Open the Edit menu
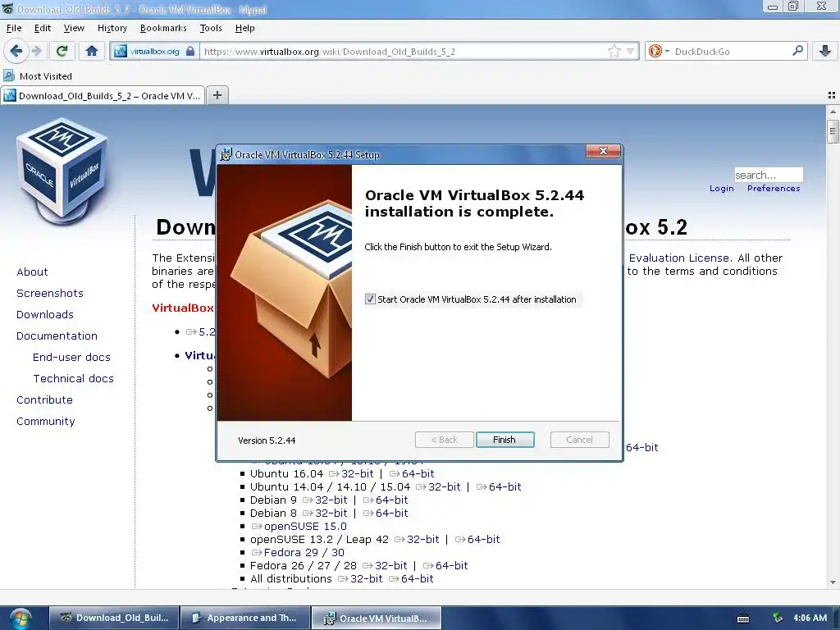Screen dimensions: 840x630 coord(43,28)
